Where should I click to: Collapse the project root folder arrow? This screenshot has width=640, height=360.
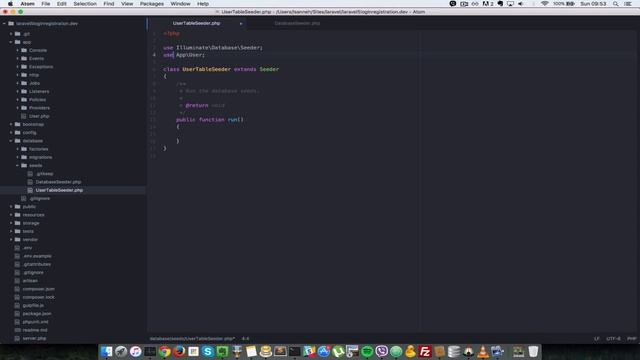(4, 24)
